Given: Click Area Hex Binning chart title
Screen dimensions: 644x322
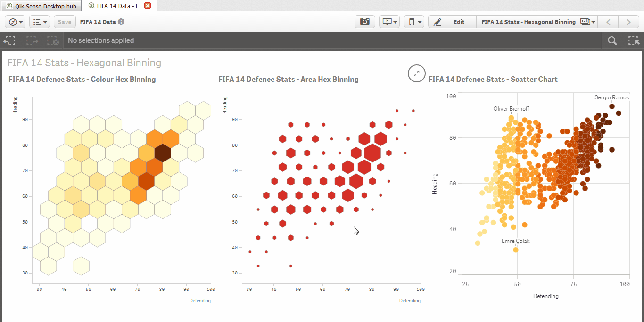Looking at the screenshot, I should (288, 79).
